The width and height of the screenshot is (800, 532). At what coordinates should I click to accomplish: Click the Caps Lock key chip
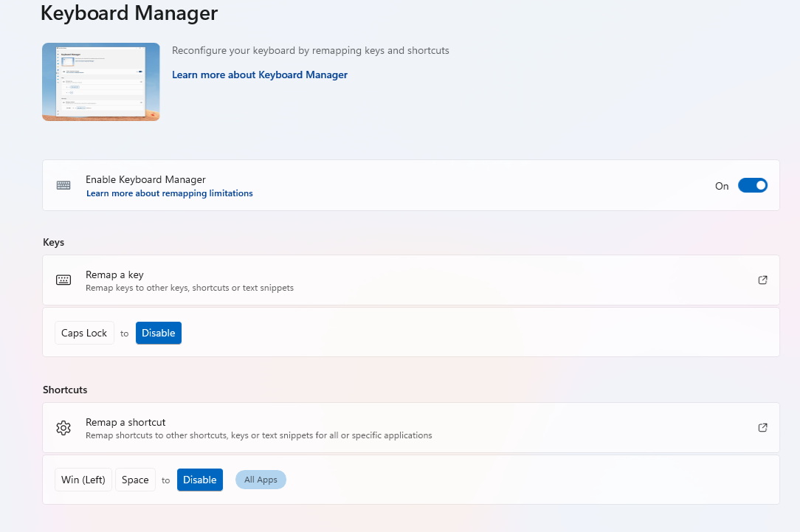pyautogui.click(x=84, y=333)
